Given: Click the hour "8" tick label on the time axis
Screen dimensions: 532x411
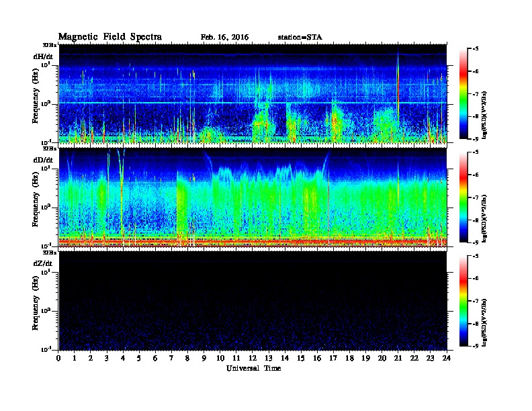Looking at the screenshot, I should (187, 358).
